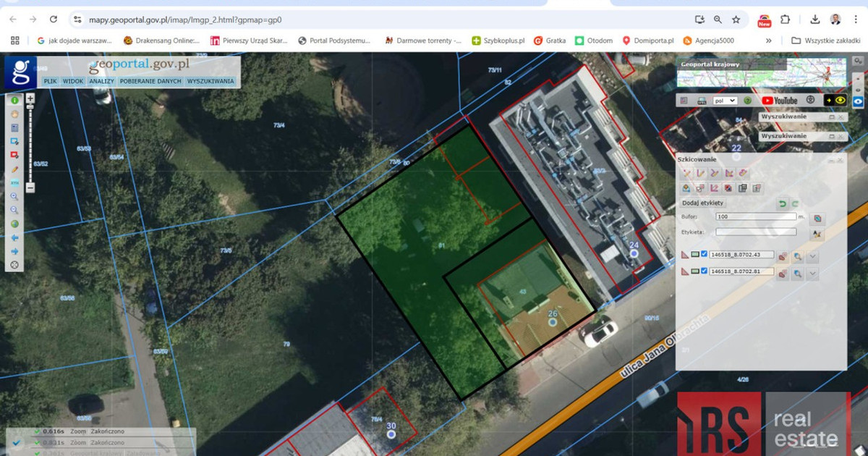Click the Etykieta text input field
The height and width of the screenshot is (456, 868).
click(756, 232)
